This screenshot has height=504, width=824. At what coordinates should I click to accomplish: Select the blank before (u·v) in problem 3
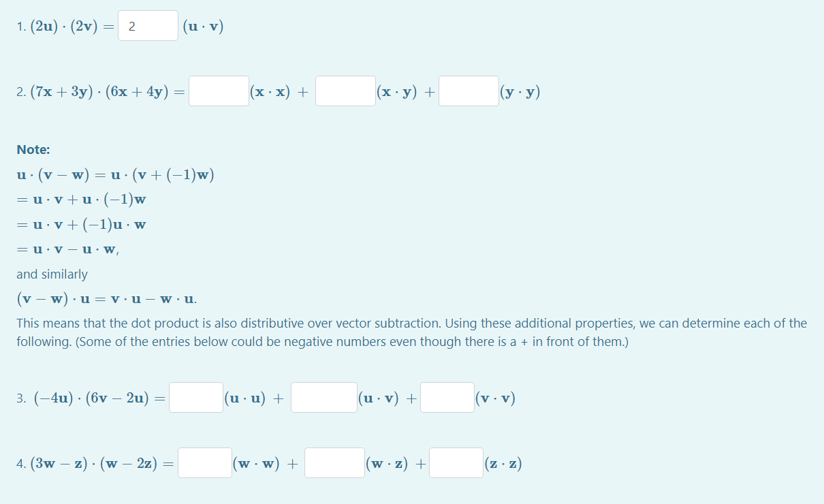pos(323,396)
